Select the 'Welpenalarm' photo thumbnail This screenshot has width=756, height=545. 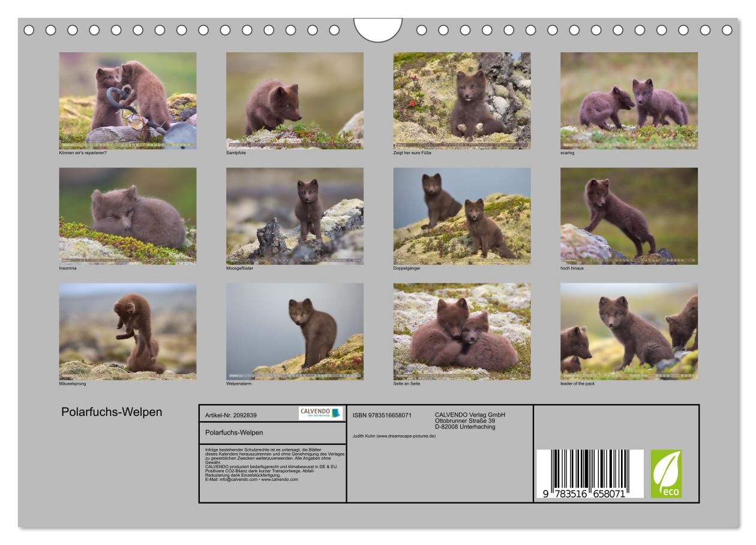coord(295,331)
